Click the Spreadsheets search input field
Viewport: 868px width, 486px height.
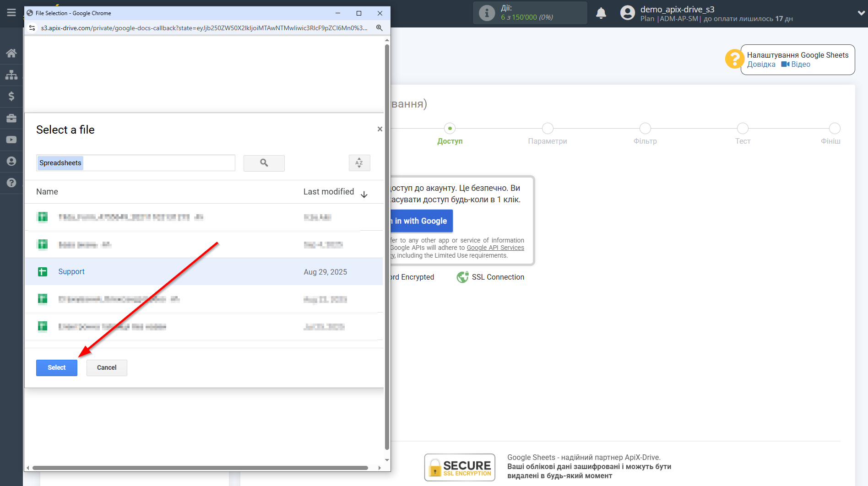click(136, 163)
